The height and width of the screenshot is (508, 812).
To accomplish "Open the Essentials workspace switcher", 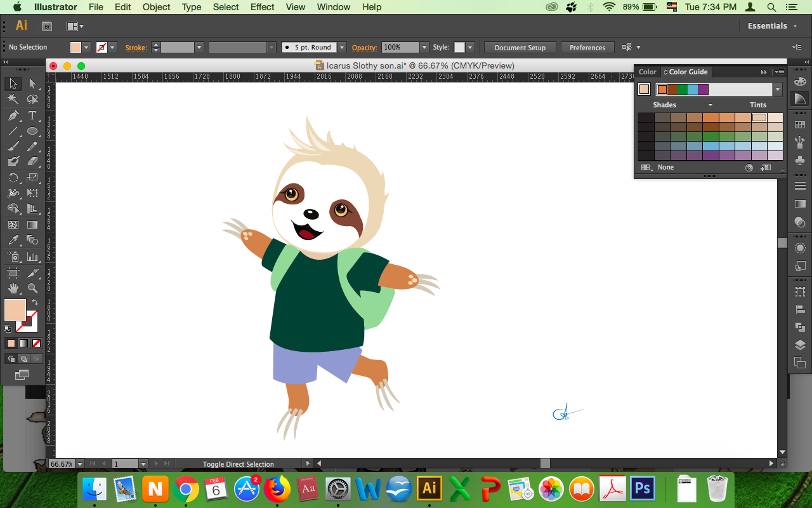I will (771, 26).
